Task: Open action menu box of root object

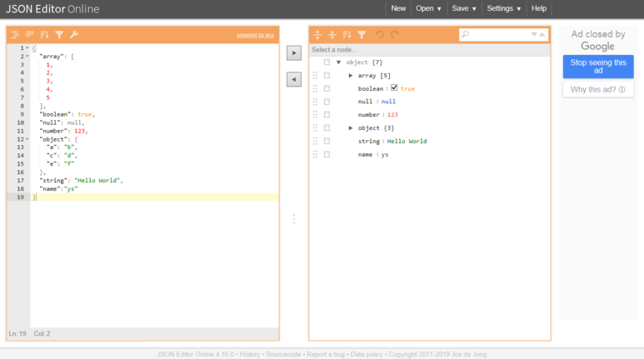Action: coord(327,62)
